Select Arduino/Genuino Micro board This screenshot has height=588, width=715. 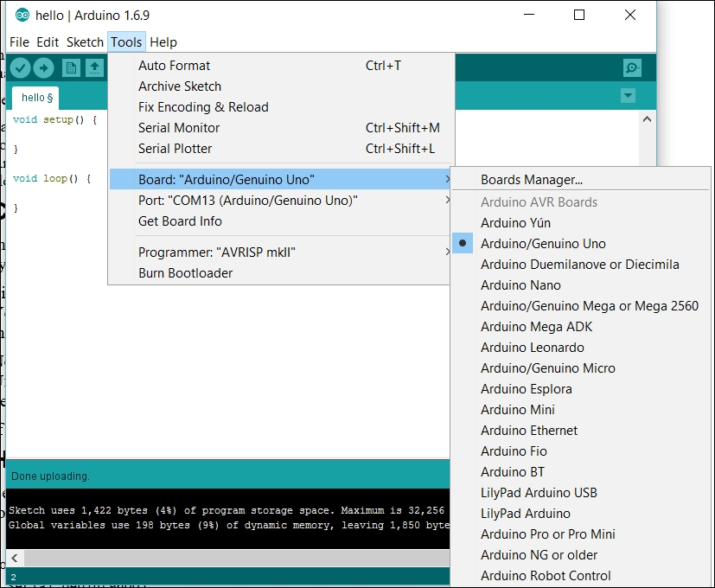[580, 368]
